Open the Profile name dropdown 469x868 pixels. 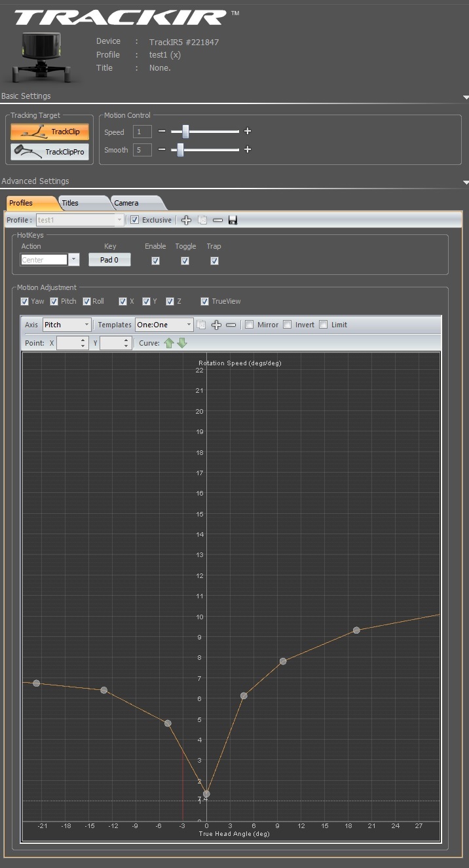(x=79, y=220)
